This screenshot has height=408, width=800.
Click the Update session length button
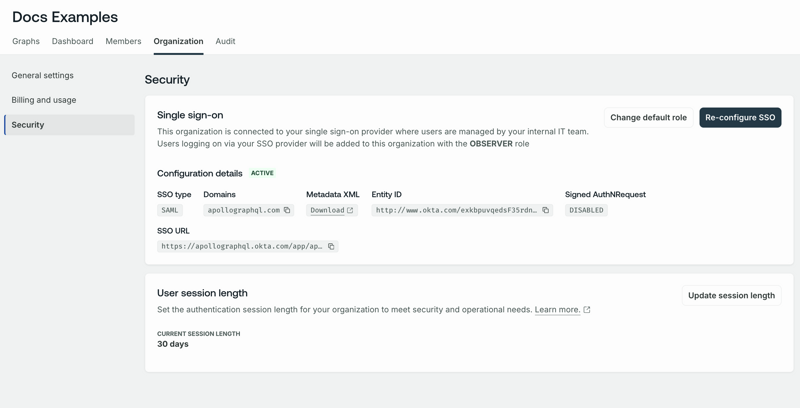pyautogui.click(x=731, y=295)
